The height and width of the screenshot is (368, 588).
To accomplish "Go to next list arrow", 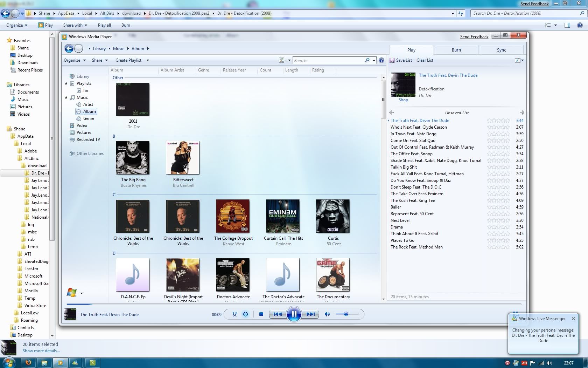I will click(x=522, y=113).
